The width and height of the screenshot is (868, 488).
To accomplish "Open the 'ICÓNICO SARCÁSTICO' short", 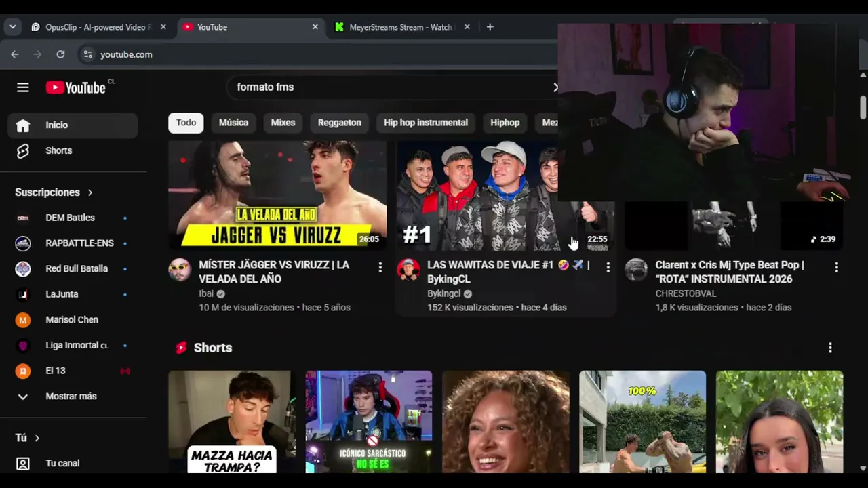I will pyautogui.click(x=369, y=422).
